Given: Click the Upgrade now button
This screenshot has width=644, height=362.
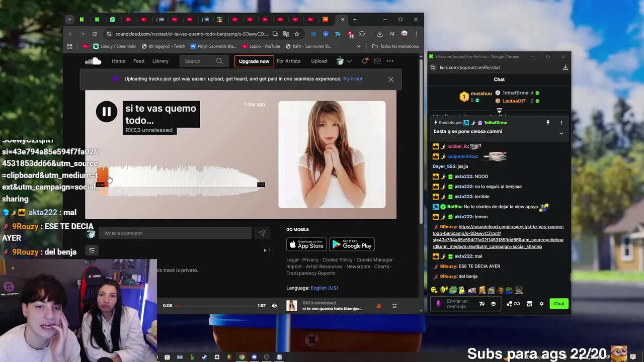Looking at the screenshot, I should click(254, 61).
